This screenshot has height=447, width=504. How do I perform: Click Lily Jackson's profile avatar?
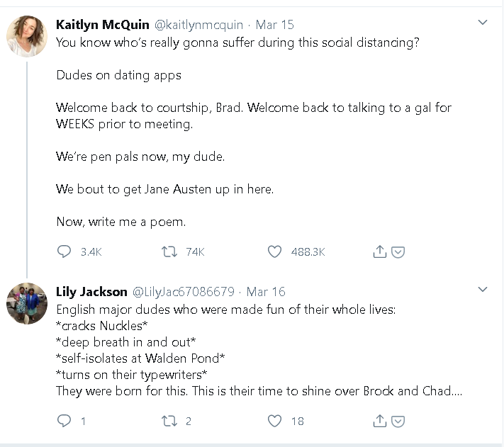click(27, 302)
